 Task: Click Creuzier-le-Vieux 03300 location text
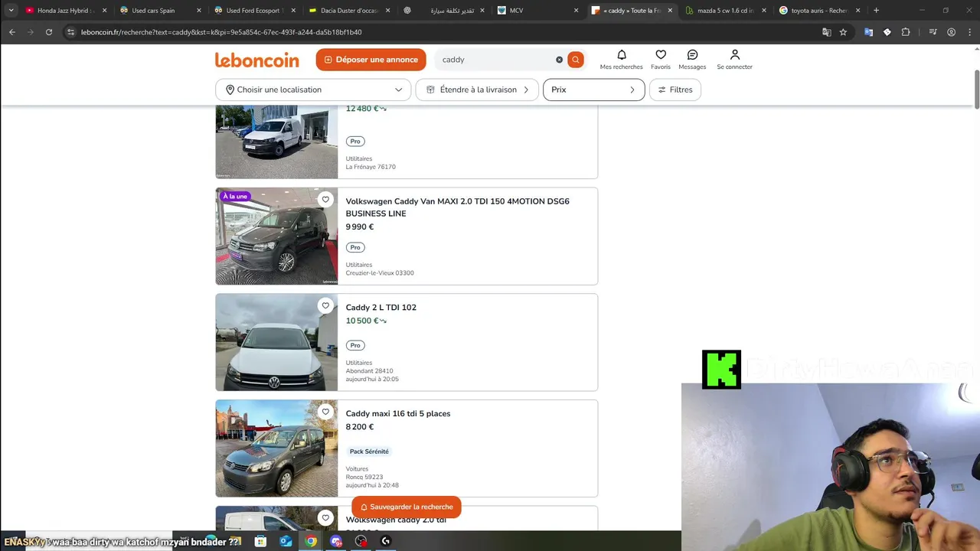(x=379, y=273)
